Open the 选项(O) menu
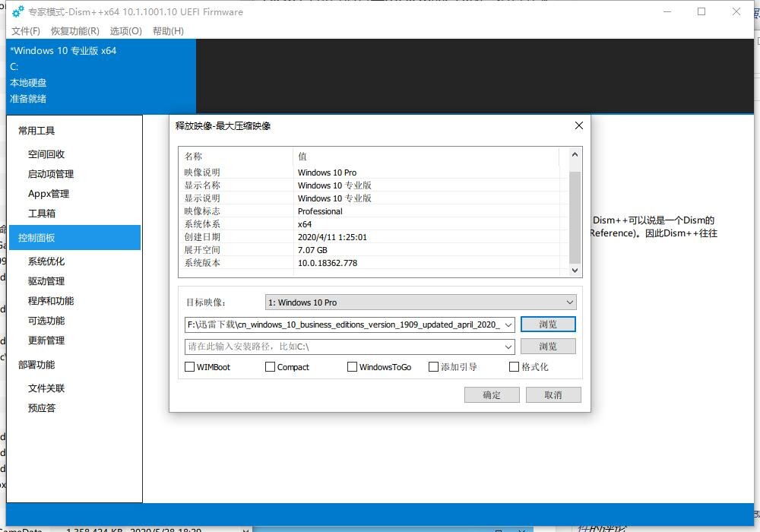 click(x=125, y=31)
